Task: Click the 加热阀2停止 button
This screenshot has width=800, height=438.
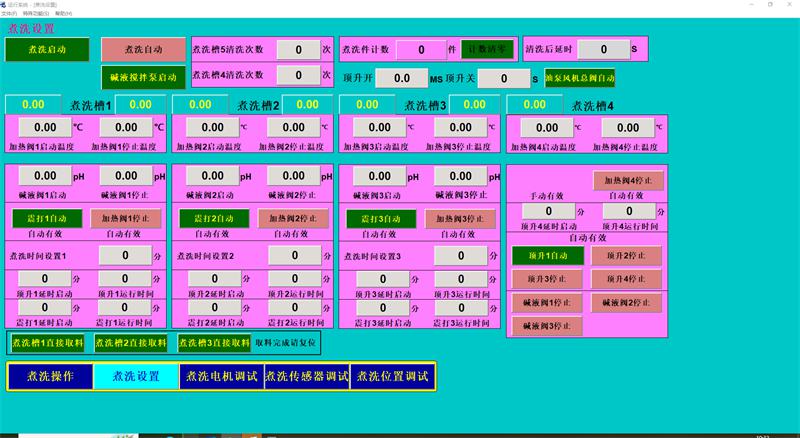Action: [x=292, y=218]
